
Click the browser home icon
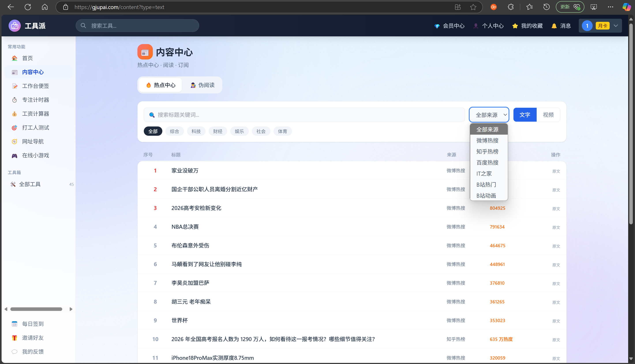(45, 7)
